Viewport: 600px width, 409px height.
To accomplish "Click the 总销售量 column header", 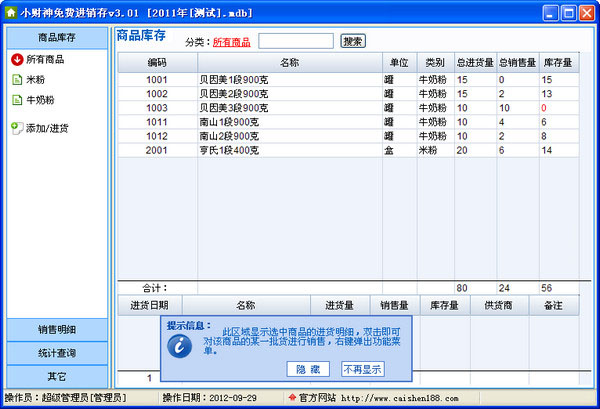I will coord(518,63).
